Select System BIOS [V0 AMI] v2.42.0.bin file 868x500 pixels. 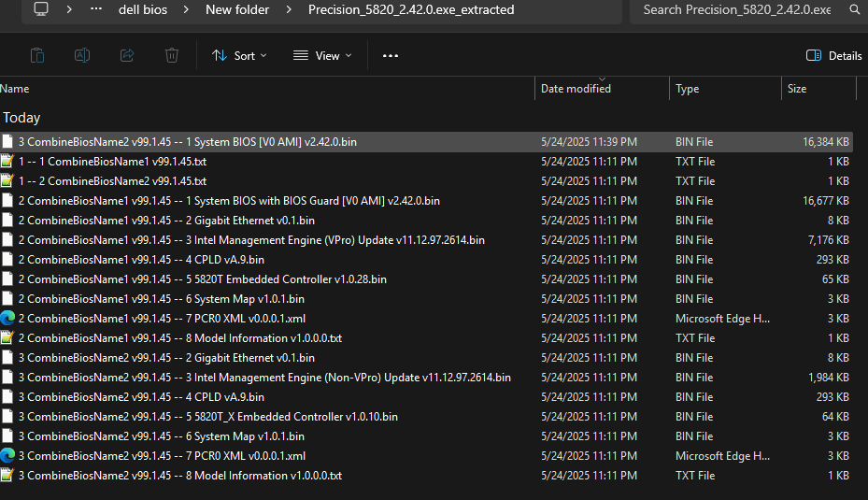pyautogui.click(x=426, y=142)
